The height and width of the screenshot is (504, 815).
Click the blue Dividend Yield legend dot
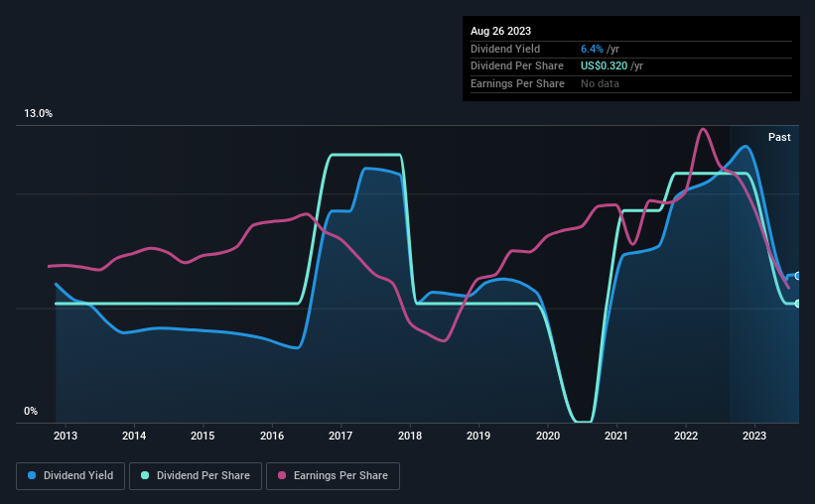32,475
